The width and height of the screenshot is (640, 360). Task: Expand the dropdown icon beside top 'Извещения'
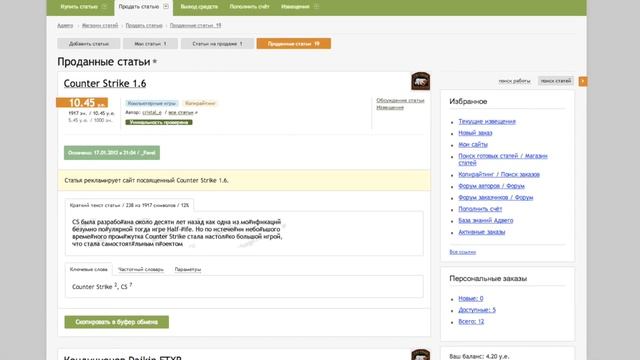coord(316,7)
